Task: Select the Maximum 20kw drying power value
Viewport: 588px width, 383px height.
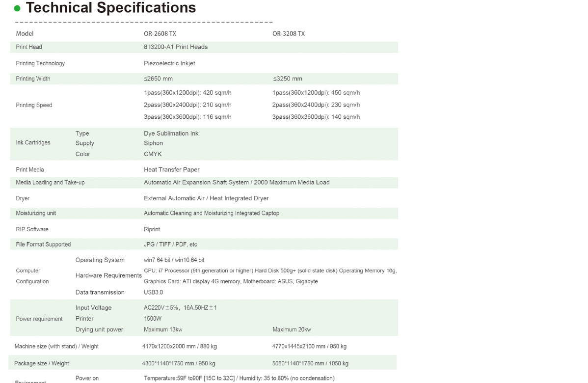Action: (292, 329)
